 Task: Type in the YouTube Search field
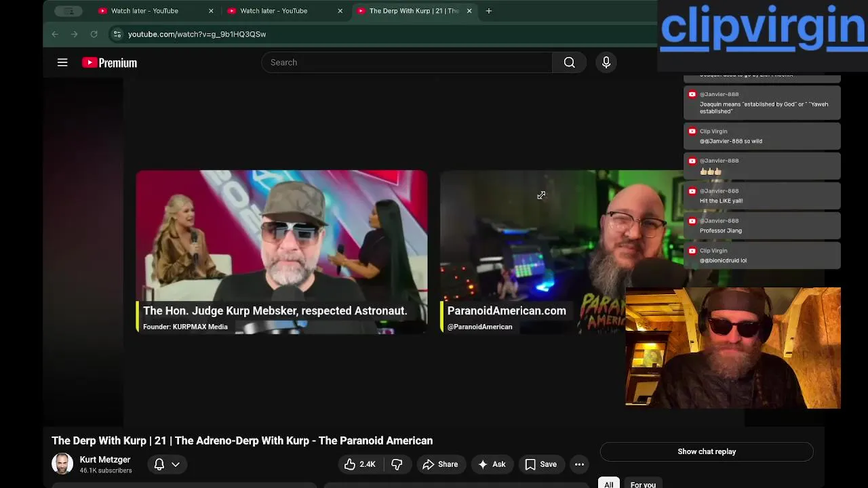coord(407,62)
